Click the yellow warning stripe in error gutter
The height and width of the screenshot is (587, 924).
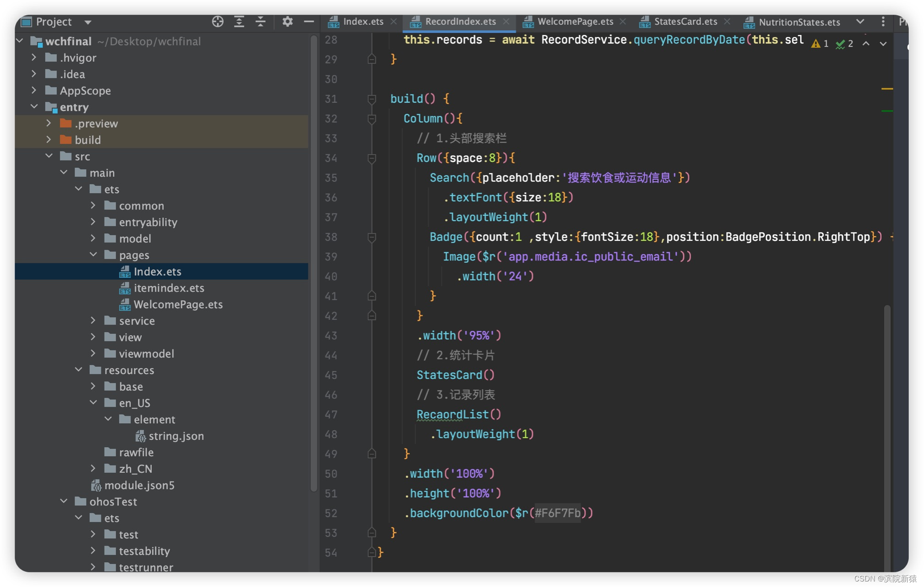click(x=887, y=89)
